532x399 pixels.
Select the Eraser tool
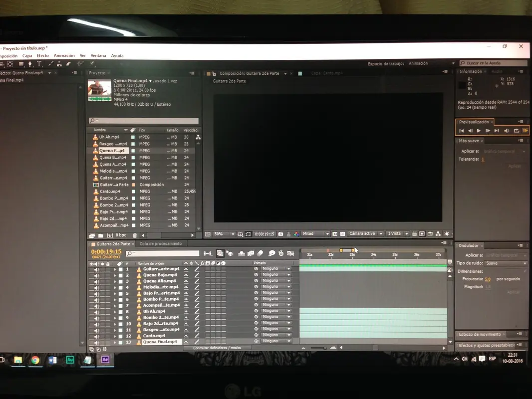[x=68, y=64]
